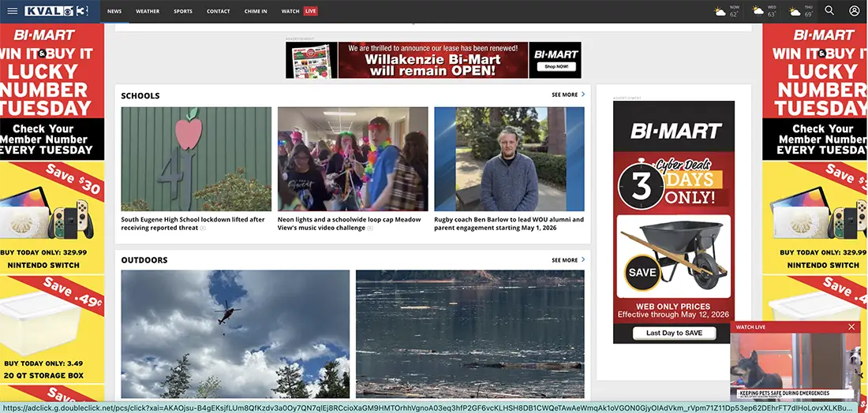Image resolution: width=868 pixels, height=413 pixels.
Task: Close the Watch Live mini player
Action: pos(851,327)
